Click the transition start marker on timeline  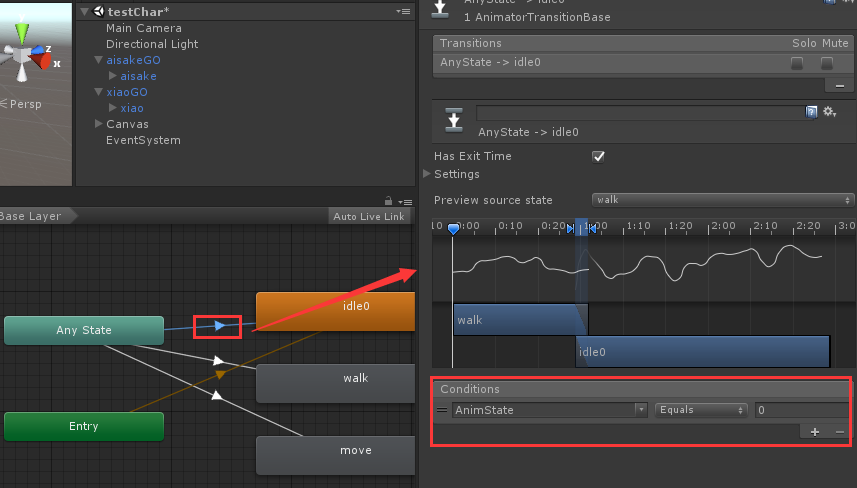point(570,228)
